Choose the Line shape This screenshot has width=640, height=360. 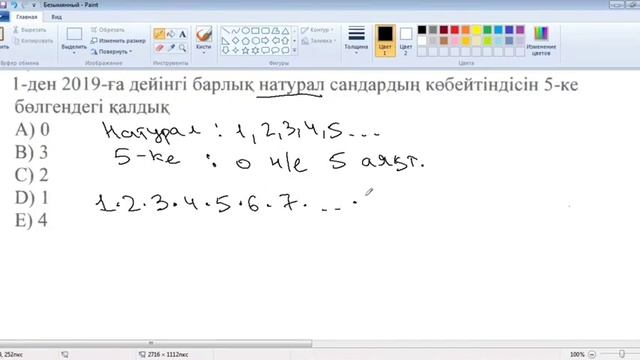(226, 31)
